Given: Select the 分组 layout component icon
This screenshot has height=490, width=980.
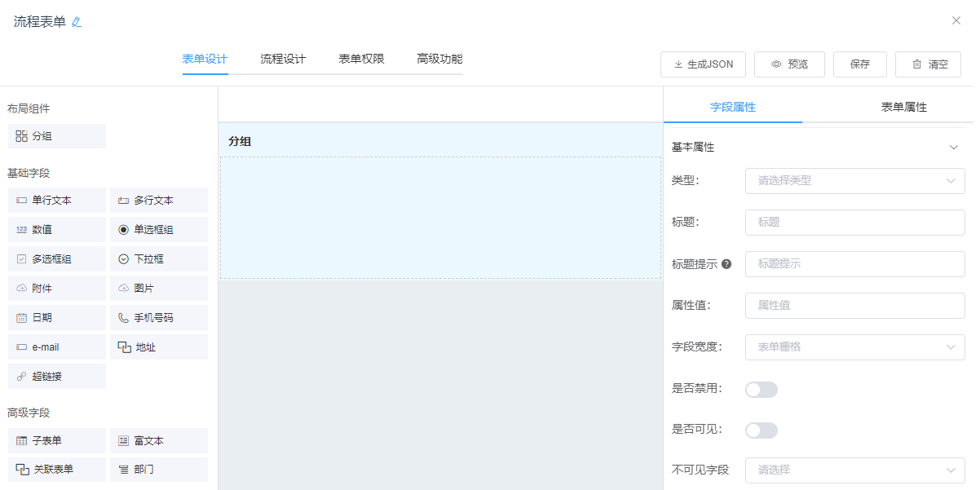Looking at the screenshot, I should click(x=22, y=136).
